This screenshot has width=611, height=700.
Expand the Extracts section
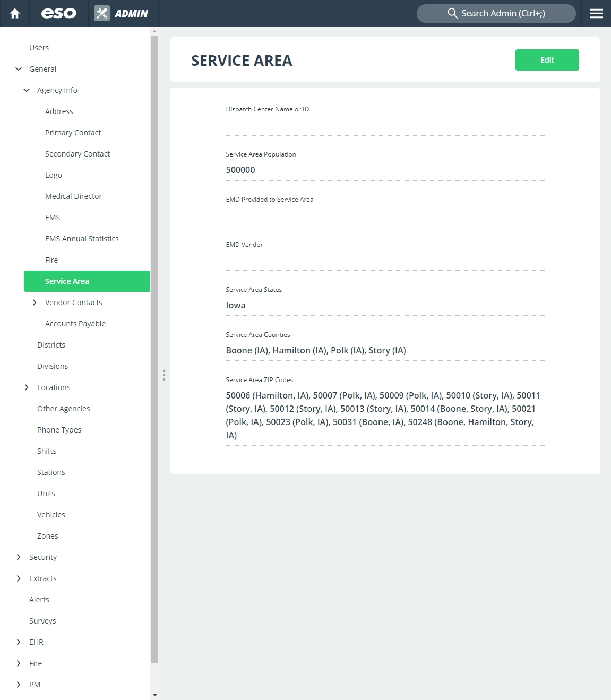click(x=19, y=578)
